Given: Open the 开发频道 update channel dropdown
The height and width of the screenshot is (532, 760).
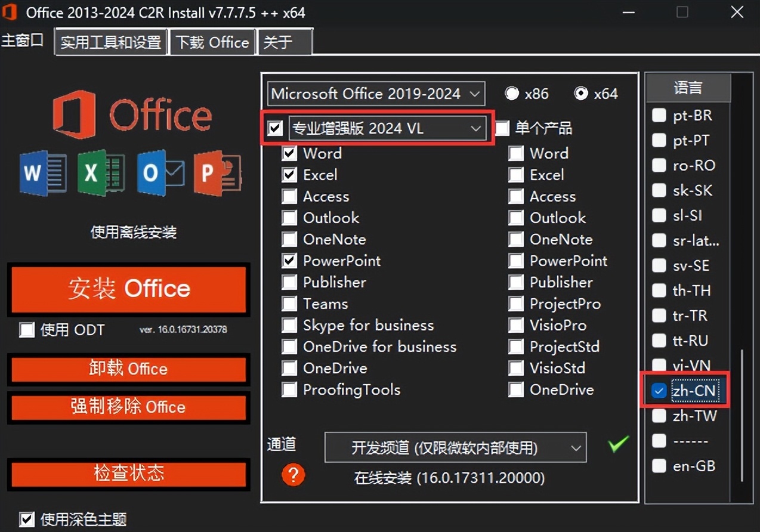Looking at the screenshot, I should (455, 447).
